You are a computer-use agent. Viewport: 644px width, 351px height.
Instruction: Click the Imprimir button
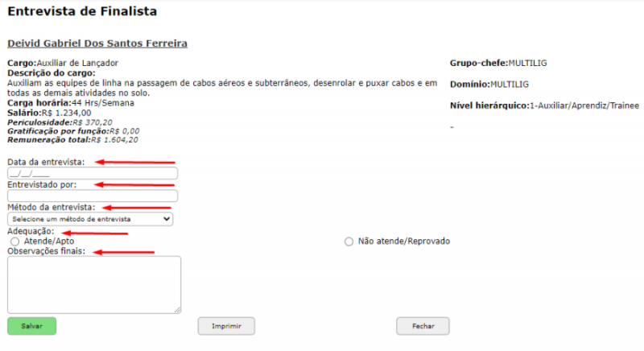point(226,326)
